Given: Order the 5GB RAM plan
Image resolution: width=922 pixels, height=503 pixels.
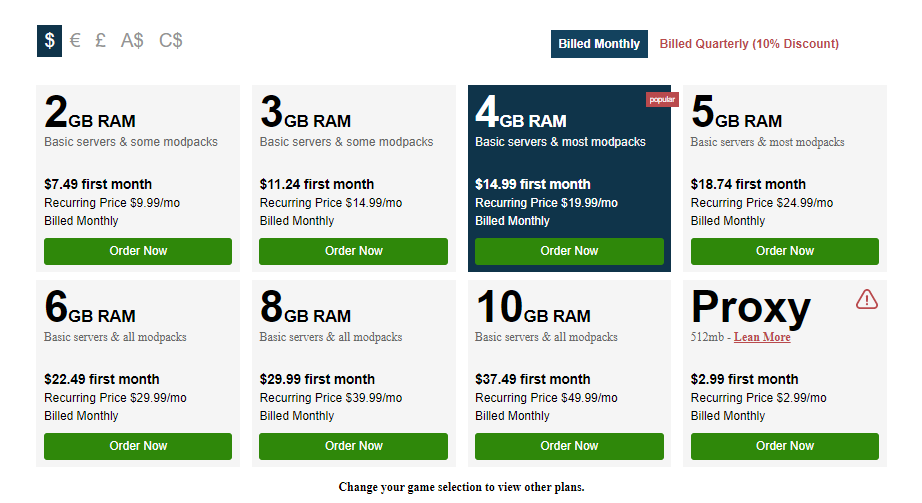Looking at the screenshot, I should click(785, 251).
